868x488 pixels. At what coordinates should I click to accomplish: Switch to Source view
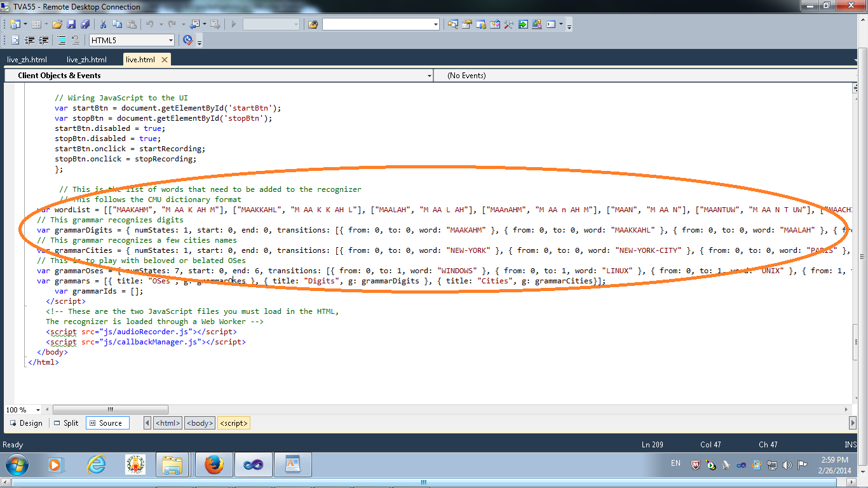coord(106,423)
